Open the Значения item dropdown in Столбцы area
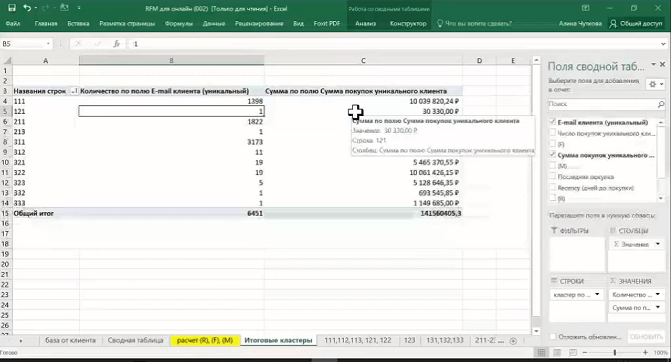Screen dimensions: 671x362 [658, 244]
